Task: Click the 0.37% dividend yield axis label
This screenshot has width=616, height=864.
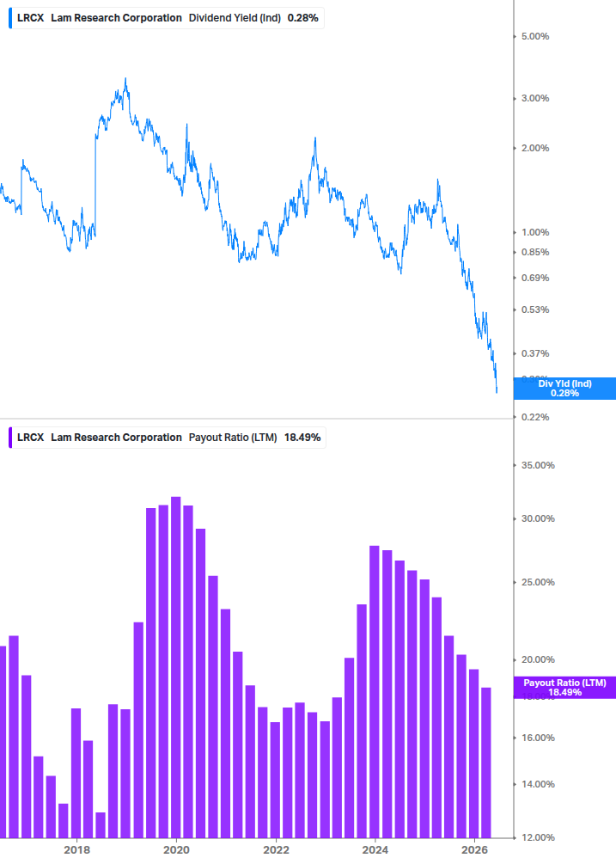Action: (x=535, y=353)
